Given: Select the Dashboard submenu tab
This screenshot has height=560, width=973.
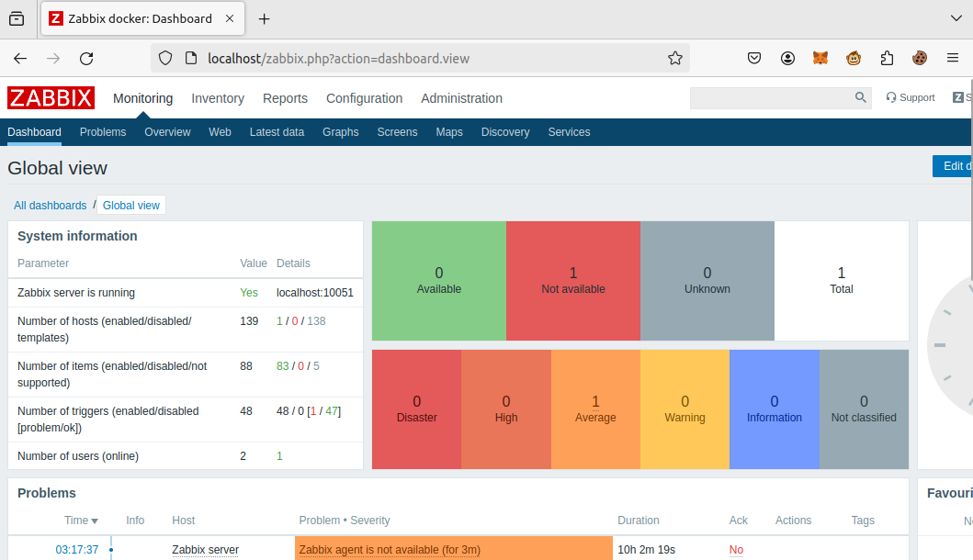Looking at the screenshot, I should [34, 132].
